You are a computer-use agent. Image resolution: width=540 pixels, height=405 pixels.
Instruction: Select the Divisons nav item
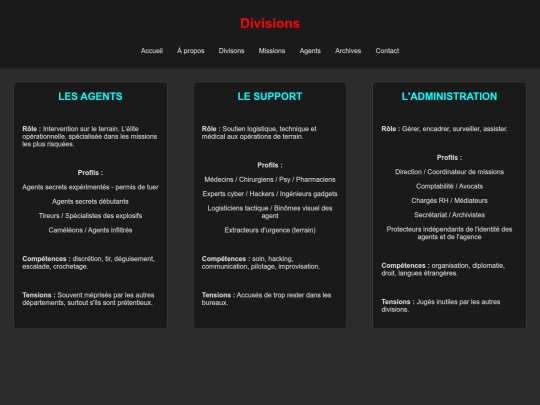pyautogui.click(x=231, y=51)
